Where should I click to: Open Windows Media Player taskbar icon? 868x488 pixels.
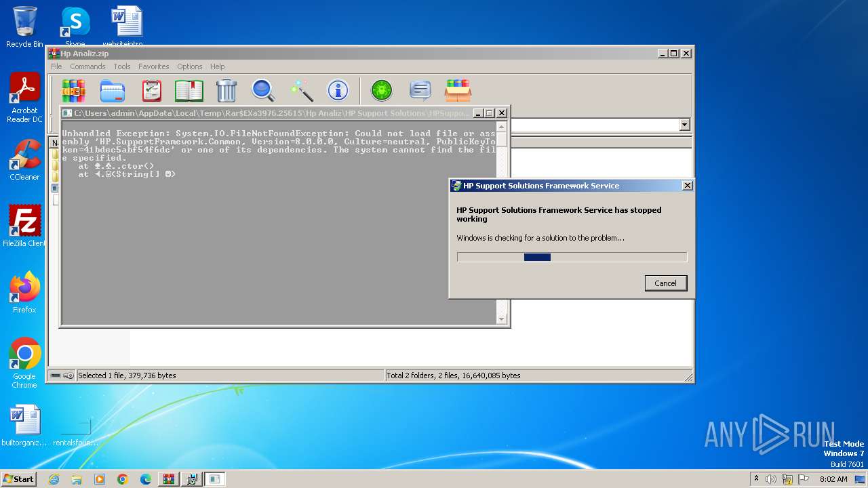(x=100, y=479)
